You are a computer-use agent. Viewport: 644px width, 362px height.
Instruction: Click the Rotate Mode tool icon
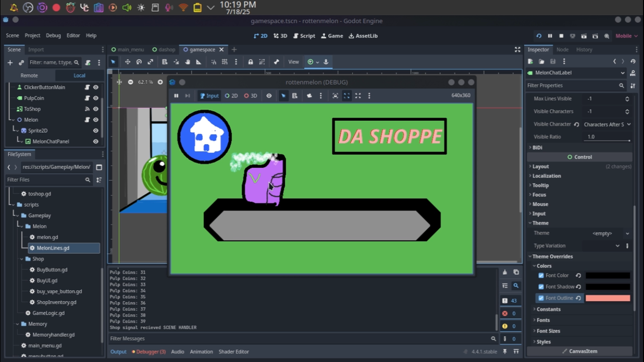[x=139, y=62]
